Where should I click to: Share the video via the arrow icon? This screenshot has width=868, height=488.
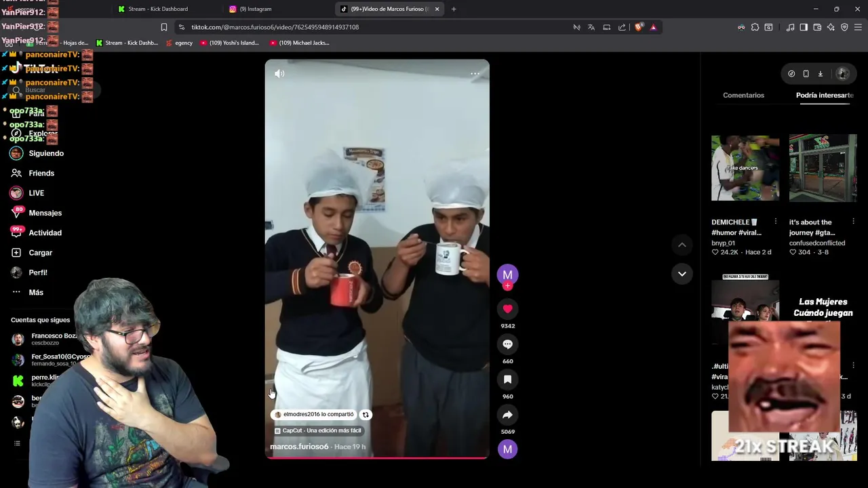click(x=507, y=415)
